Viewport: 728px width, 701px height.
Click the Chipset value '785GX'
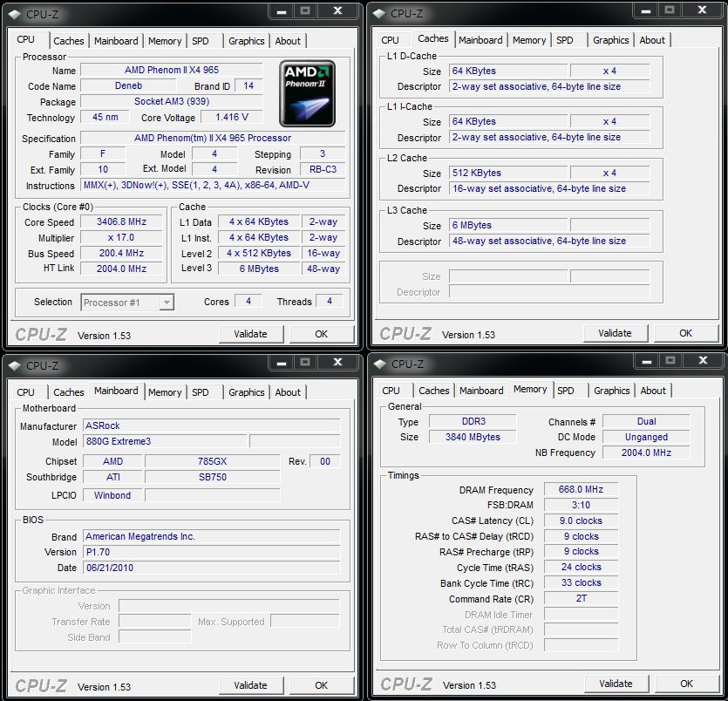coord(212,461)
